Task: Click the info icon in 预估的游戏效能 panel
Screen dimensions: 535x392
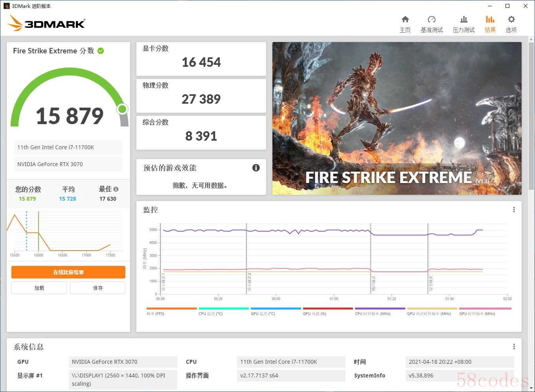Action: (x=256, y=168)
